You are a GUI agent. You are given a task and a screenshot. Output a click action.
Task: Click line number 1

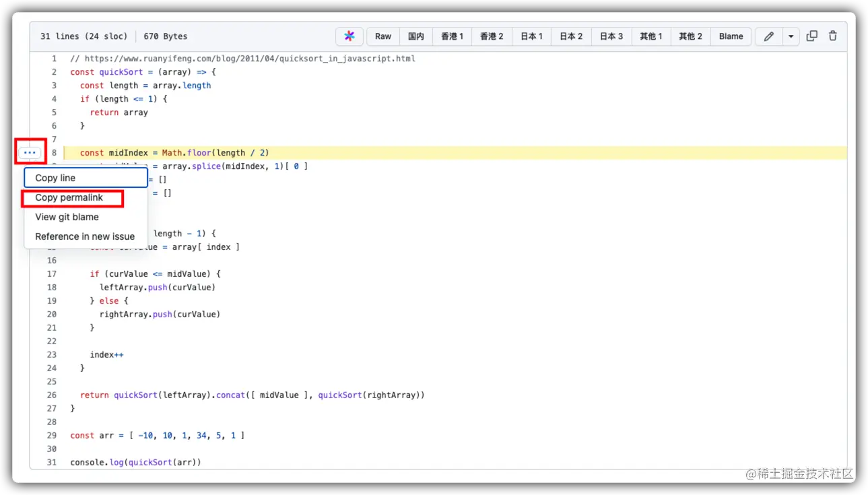55,59
